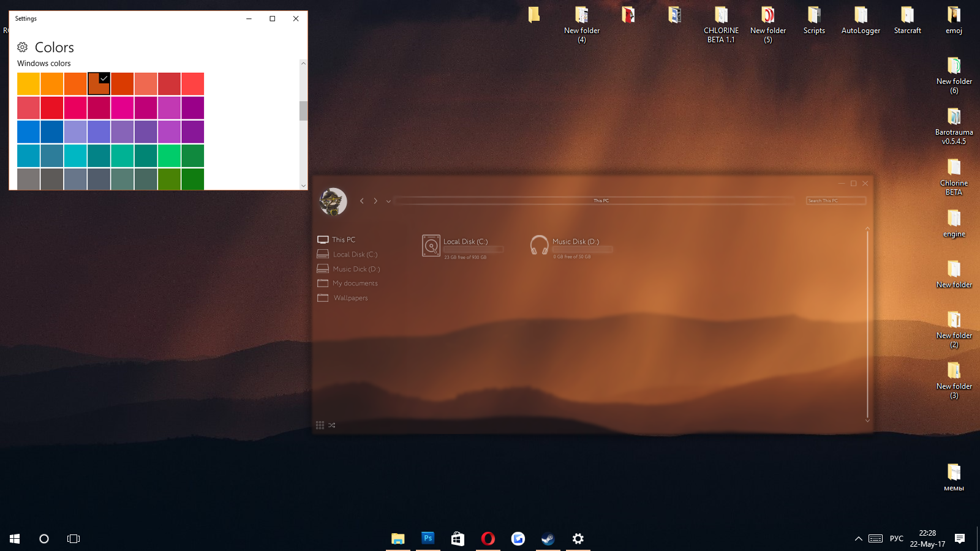Click the Settings scrollbar down arrow
The image size is (980, 551).
point(303,186)
